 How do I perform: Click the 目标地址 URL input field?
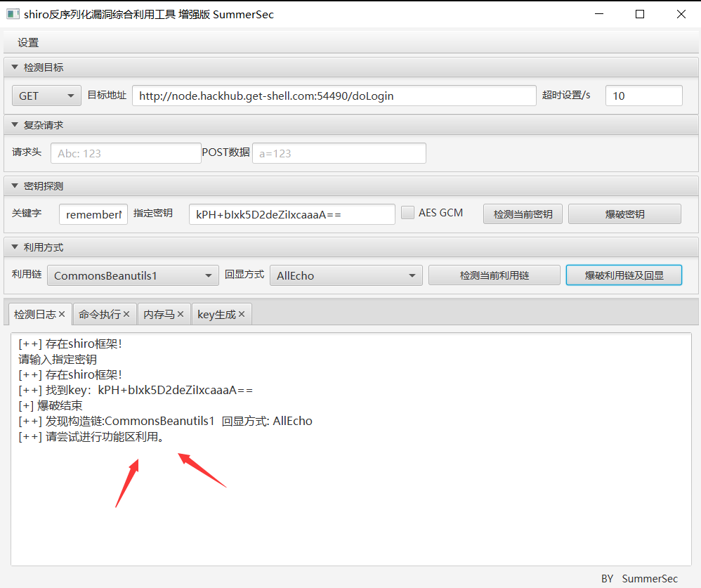(337, 96)
